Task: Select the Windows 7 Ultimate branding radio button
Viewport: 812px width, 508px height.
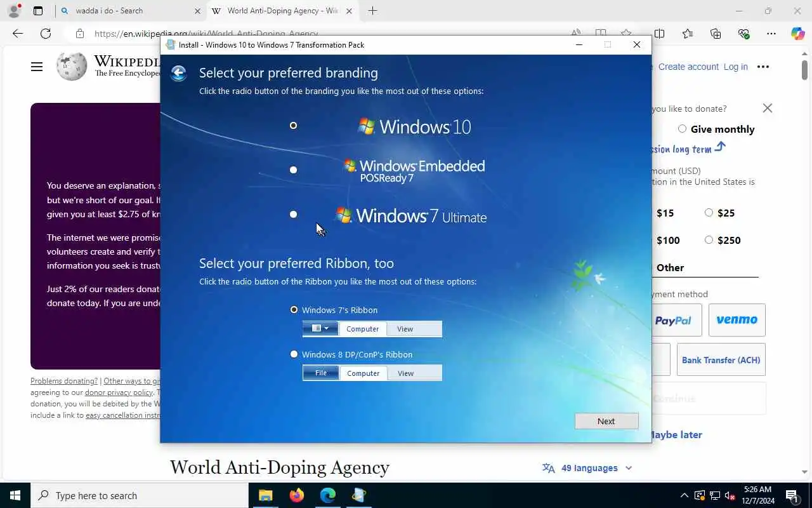Action: click(x=293, y=215)
